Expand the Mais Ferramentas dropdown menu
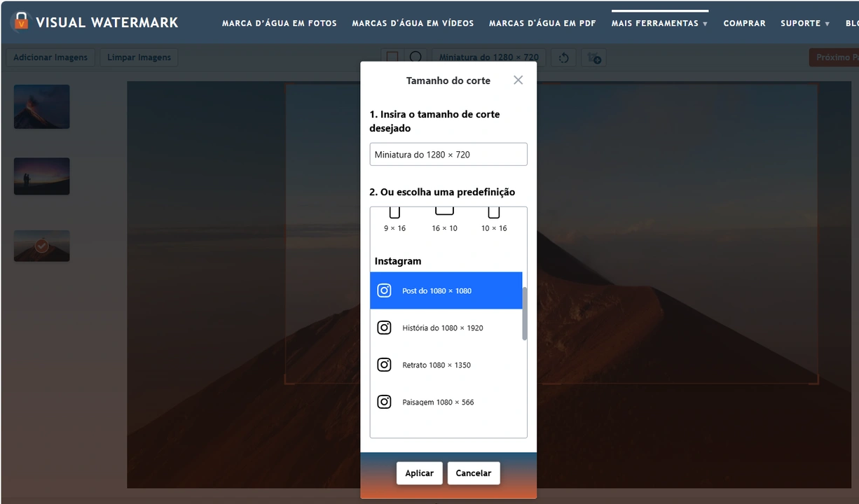Viewport: 859px width, 504px height. [x=659, y=23]
